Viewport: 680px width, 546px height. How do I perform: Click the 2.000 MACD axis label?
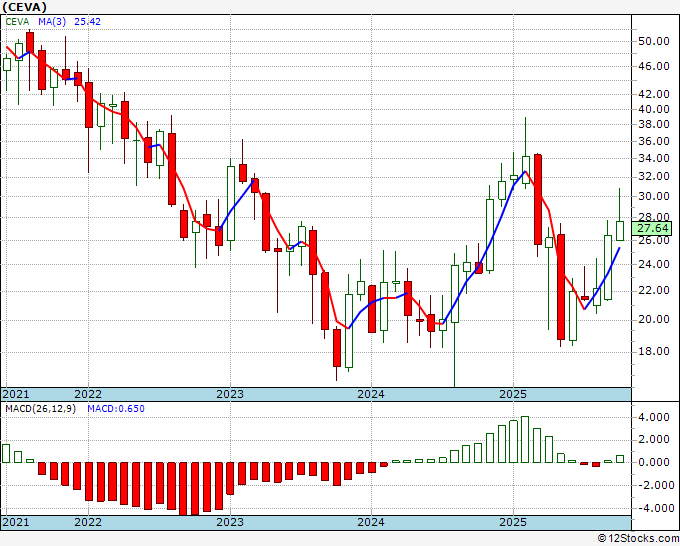(654, 440)
